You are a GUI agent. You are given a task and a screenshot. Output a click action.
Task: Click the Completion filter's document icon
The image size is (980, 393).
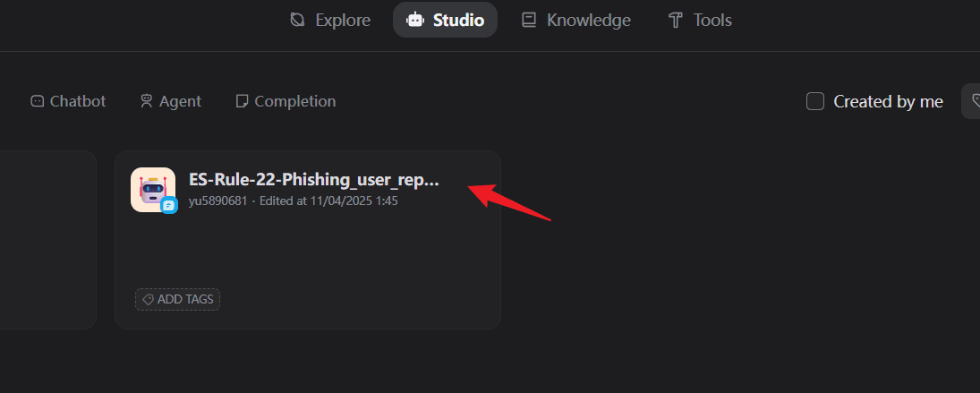tap(242, 101)
